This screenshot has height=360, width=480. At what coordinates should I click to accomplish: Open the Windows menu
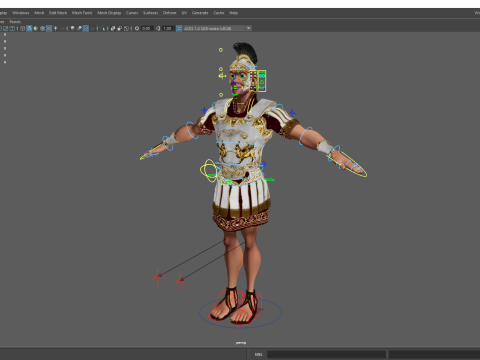tap(21, 13)
